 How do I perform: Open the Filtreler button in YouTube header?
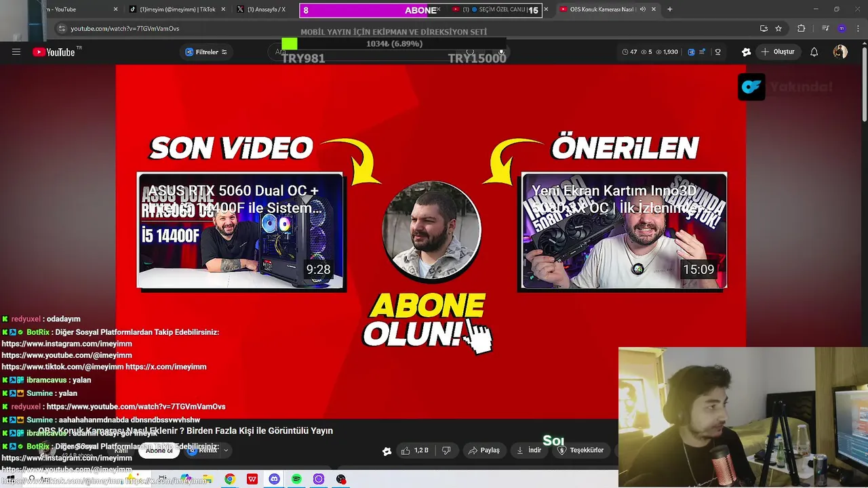click(x=206, y=52)
